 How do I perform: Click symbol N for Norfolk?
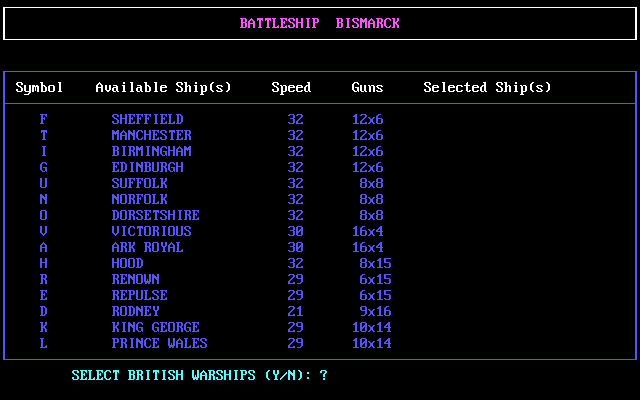coord(43,199)
